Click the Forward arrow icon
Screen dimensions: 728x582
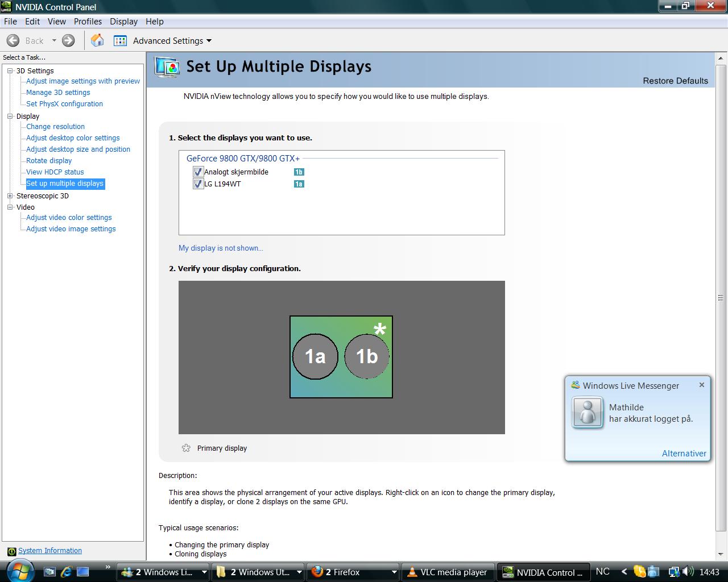tap(68, 40)
